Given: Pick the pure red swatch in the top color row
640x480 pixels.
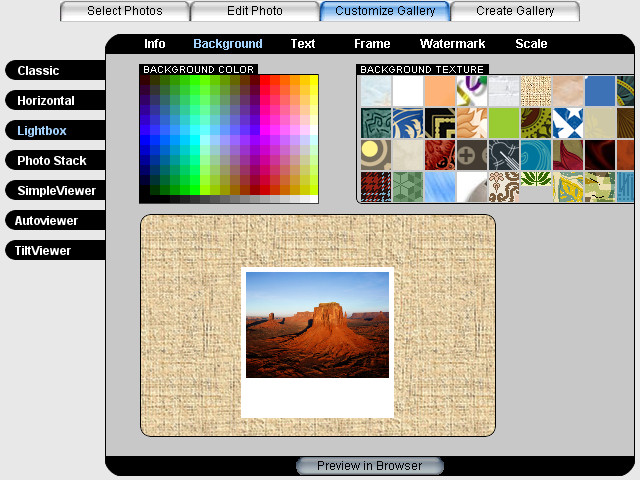Looking at the screenshot, I should click(x=264, y=80).
